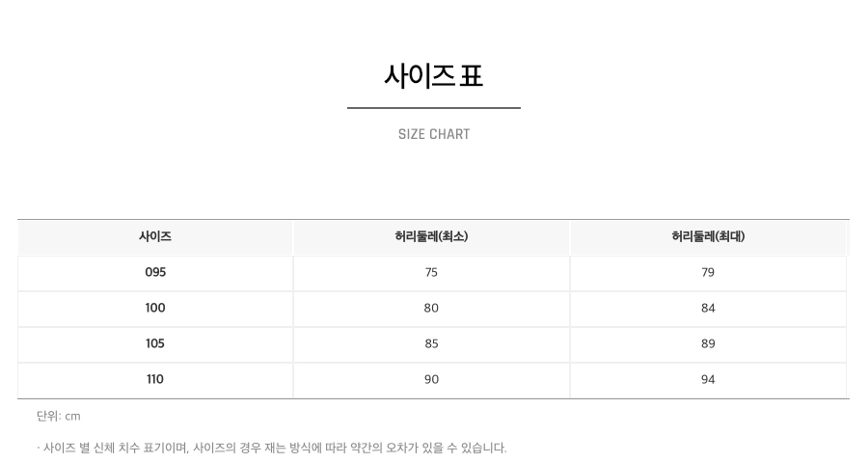Select the 사이즈 column header
The width and height of the screenshot is (868, 463).
[x=155, y=236]
